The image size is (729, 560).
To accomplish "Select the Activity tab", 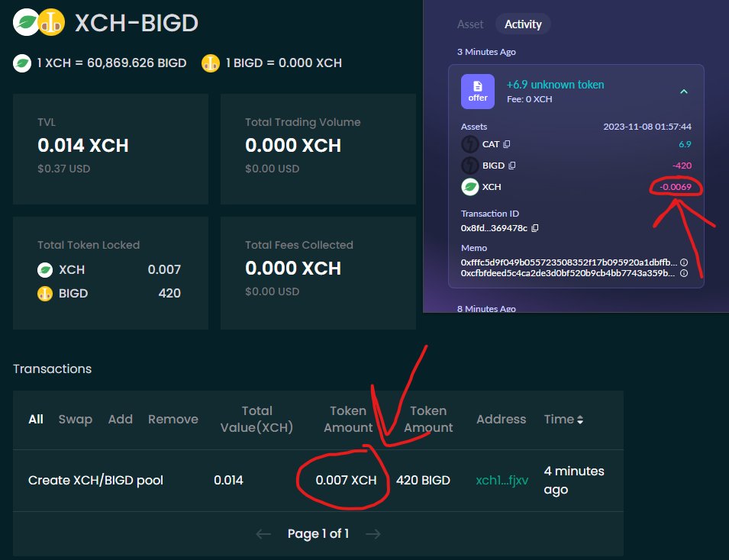I will 523,24.
